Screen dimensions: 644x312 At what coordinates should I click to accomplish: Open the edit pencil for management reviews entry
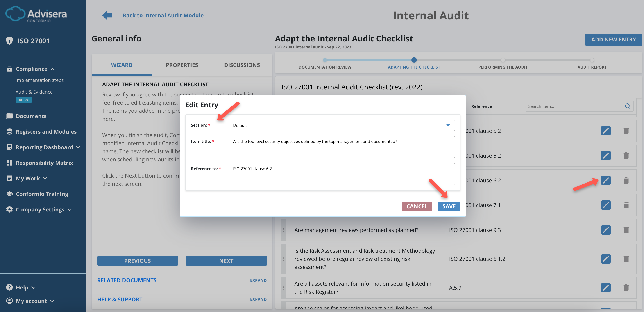pos(605,230)
